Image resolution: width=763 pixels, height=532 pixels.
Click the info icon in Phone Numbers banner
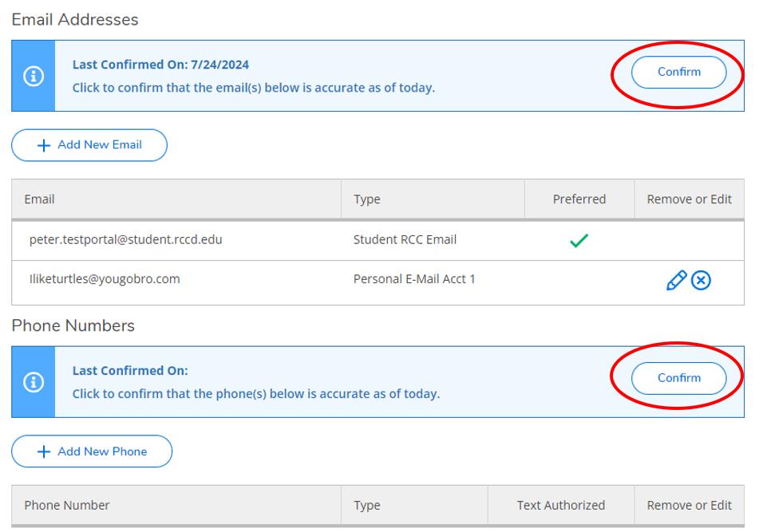tap(34, 382)
